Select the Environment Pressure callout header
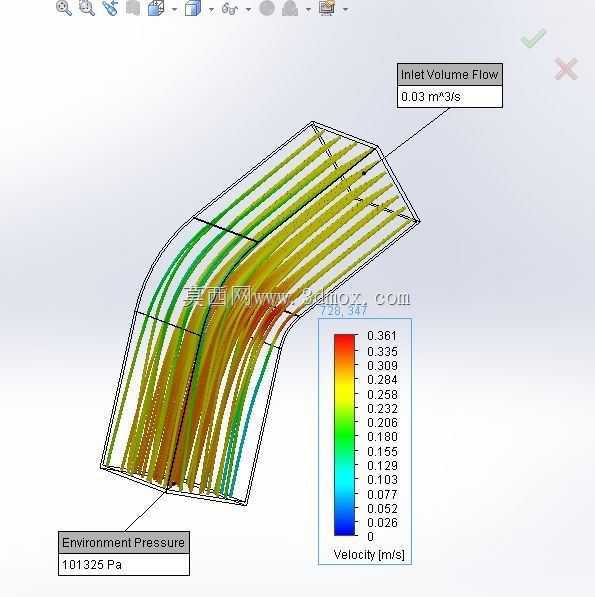The image size is (595, 597). tap(124, 542)
